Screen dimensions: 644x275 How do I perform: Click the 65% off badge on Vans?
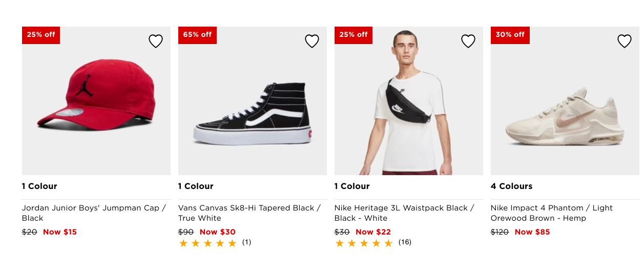[197, 35]
